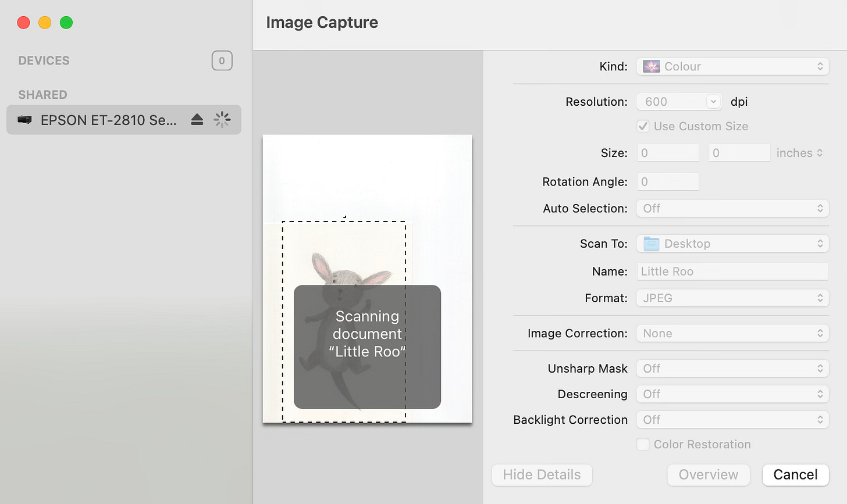Click the flower icon in Kind dropdown
This screenshot has height=504, width=847.
coord(652,66)
